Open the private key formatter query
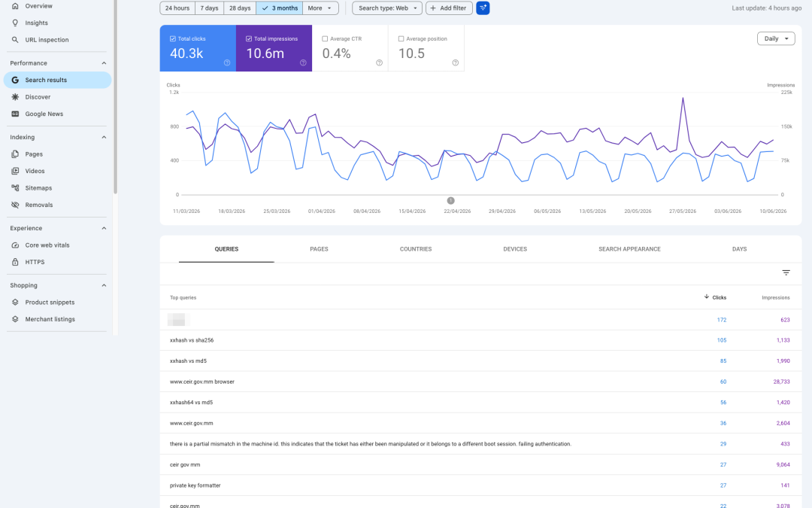 coord(480,485)
